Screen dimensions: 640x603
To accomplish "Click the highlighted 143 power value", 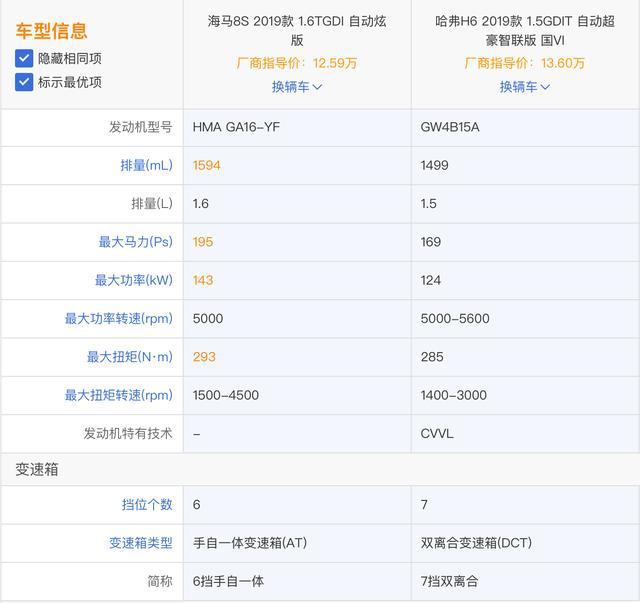I will pyautogui.click(x=203, y=280).
